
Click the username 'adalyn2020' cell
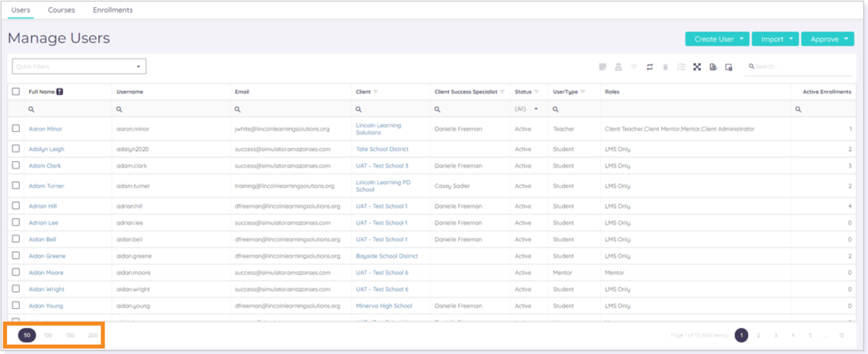(133, 149)
